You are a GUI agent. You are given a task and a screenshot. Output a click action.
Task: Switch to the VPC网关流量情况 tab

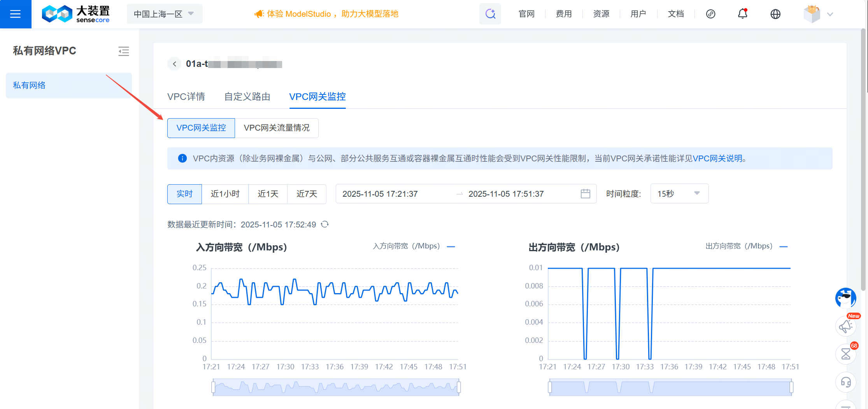[x=276, y=128]
